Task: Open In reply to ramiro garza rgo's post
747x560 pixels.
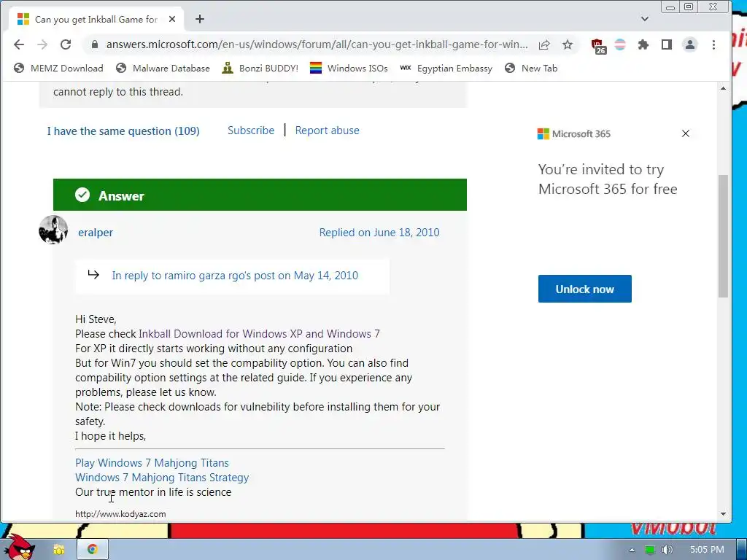Action: click(x=235, y=275)
